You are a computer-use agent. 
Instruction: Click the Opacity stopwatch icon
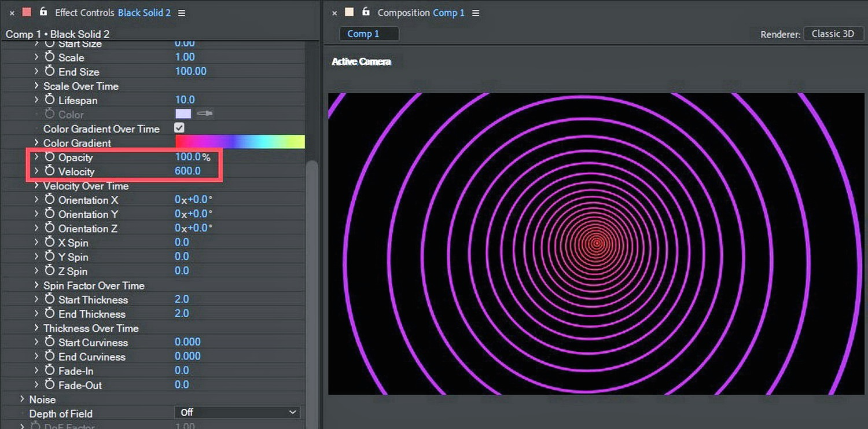pyautogui.click(x=50, y=157)
